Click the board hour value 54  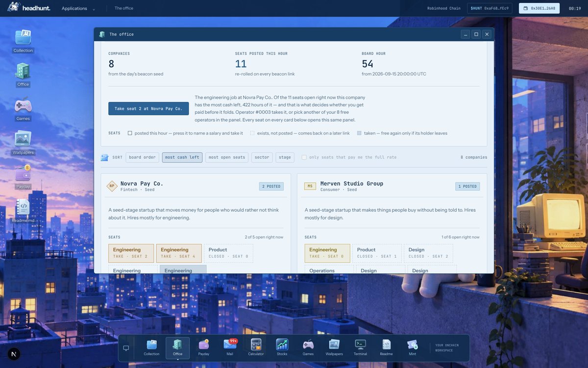click(367, 64)
